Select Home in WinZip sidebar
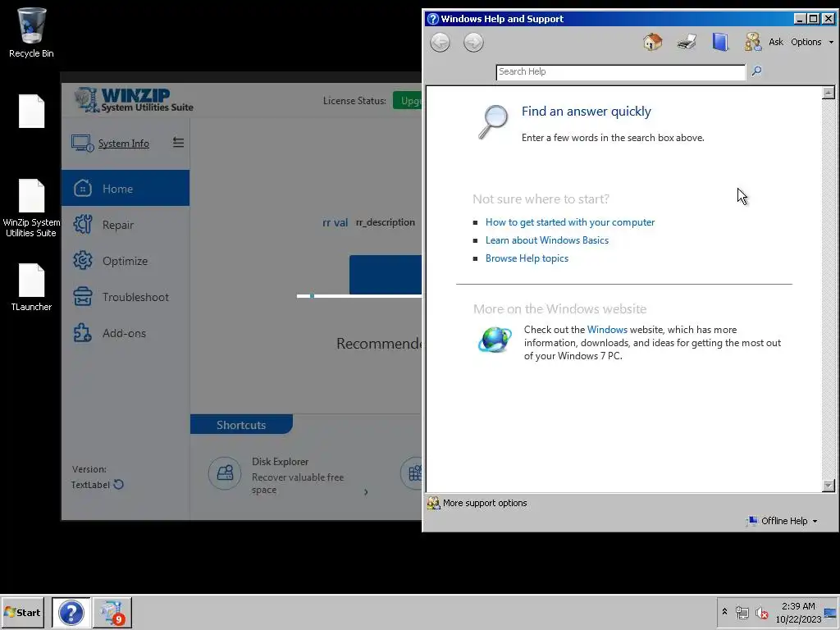 pos(126,188)
